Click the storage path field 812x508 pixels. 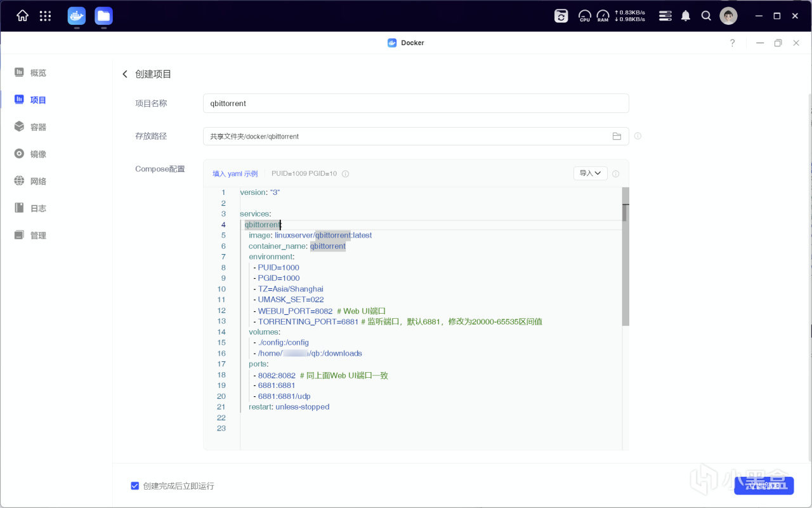tap(416, 136)
